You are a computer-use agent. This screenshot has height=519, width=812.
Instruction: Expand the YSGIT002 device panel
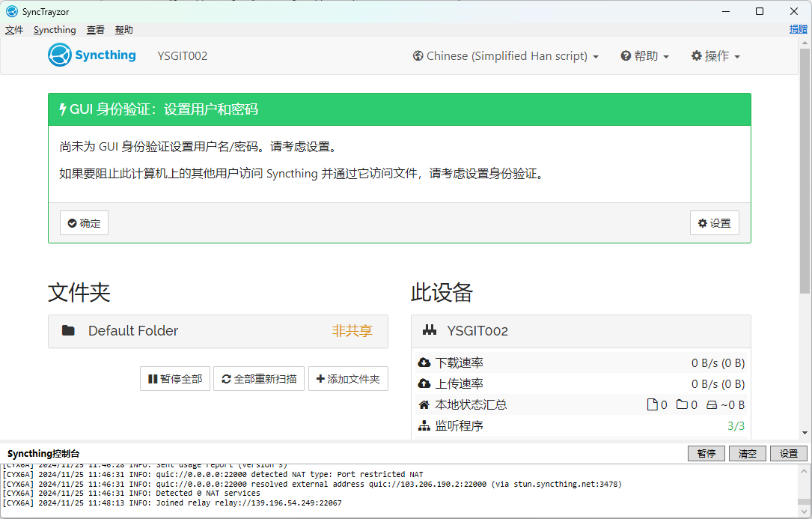point(581,331)
